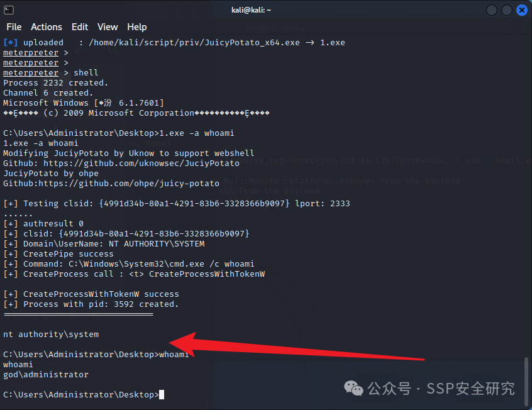Click the '[+] authresult 0' line
The image size is (532, 410).
43,224
